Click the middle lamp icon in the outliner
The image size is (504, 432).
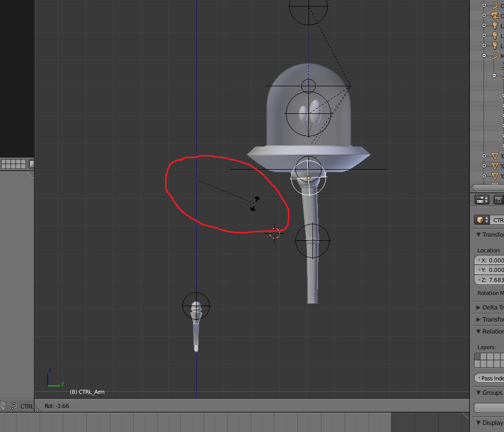point(495,36)
